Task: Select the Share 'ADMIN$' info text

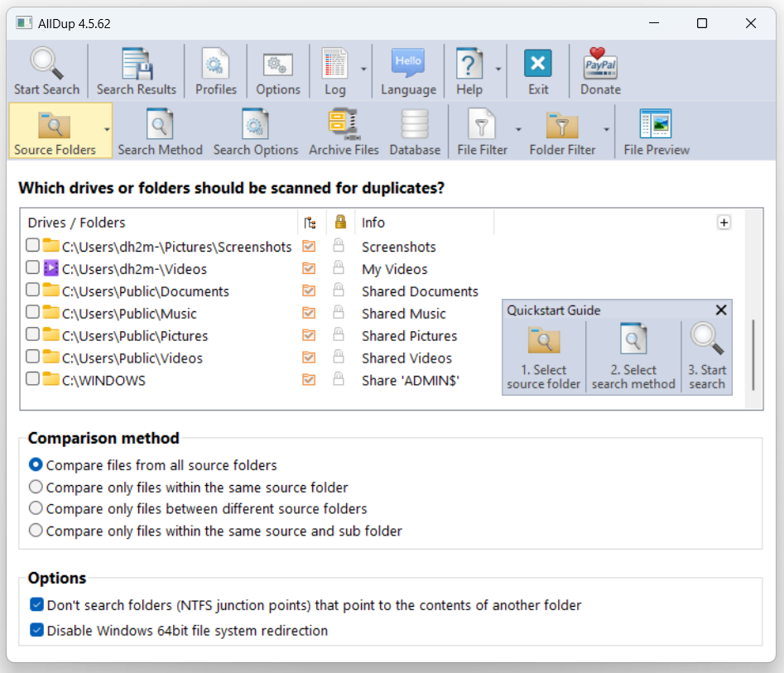Action: 410,381
